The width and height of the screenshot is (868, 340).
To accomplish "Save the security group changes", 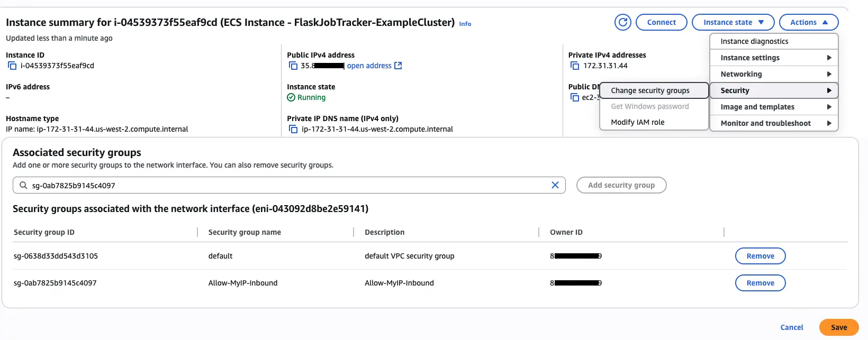I will [838, 327].
